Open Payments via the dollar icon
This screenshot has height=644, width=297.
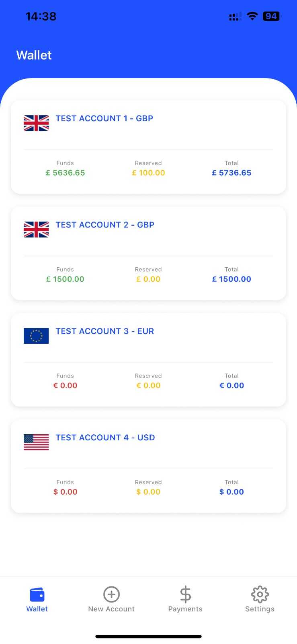(185, 594)
